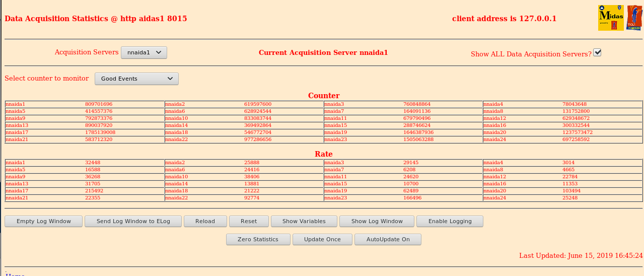The image size is (644, 276).
Task: Select counter value 792873376
Action: 99,118
